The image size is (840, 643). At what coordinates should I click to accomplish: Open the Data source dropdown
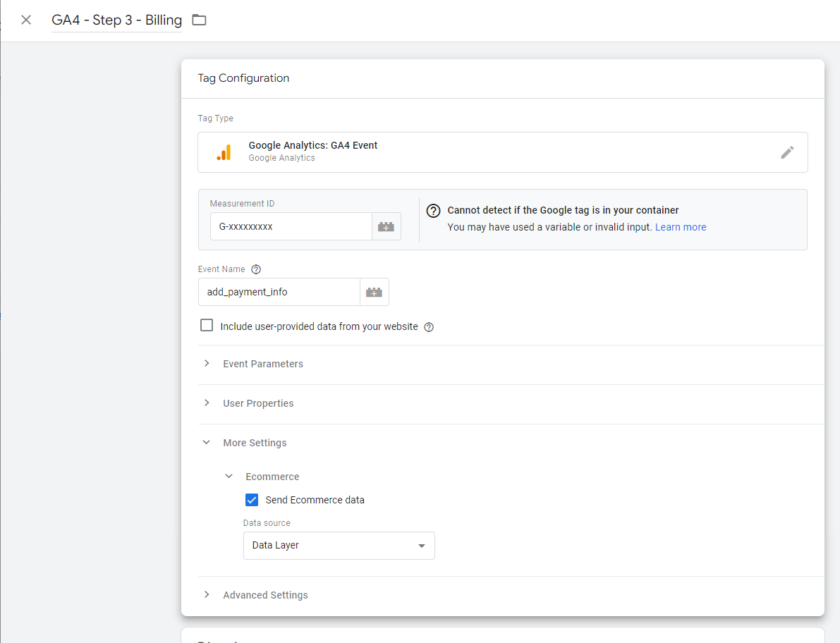point(339,546)
